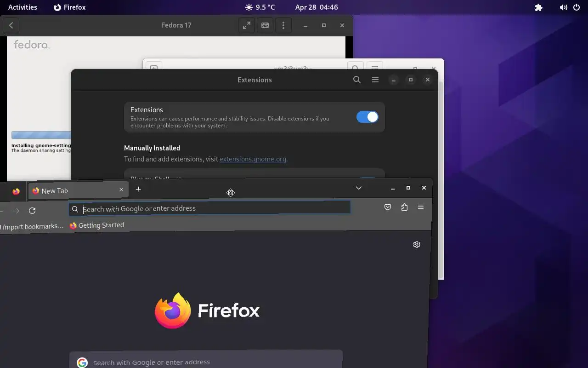Toggle the global Extensions switch off
588x368 pixels.
click(367, 117)
